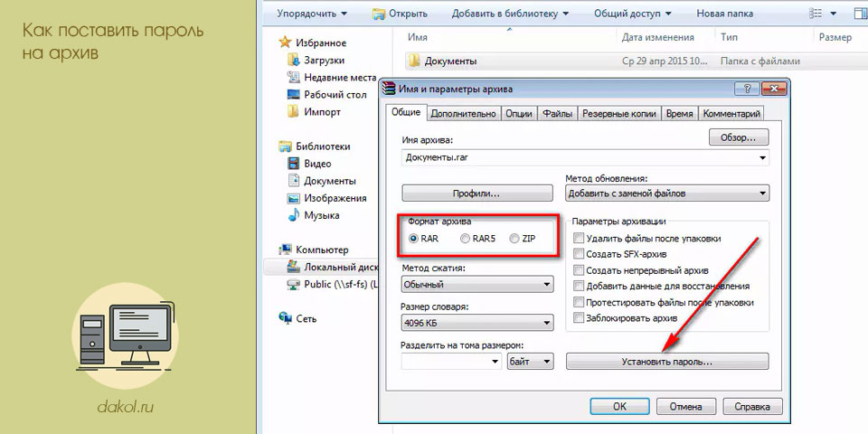
Task: Click Установить пароль... button
Action: point(667,362)
